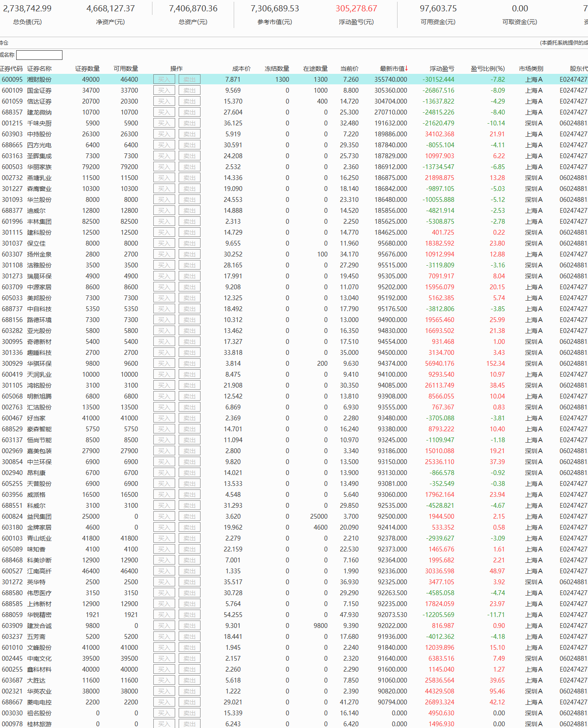Select the 华兰股份 stock name
Image resolution: width=588 pixels, height=728 pixels.
point(39,200)
